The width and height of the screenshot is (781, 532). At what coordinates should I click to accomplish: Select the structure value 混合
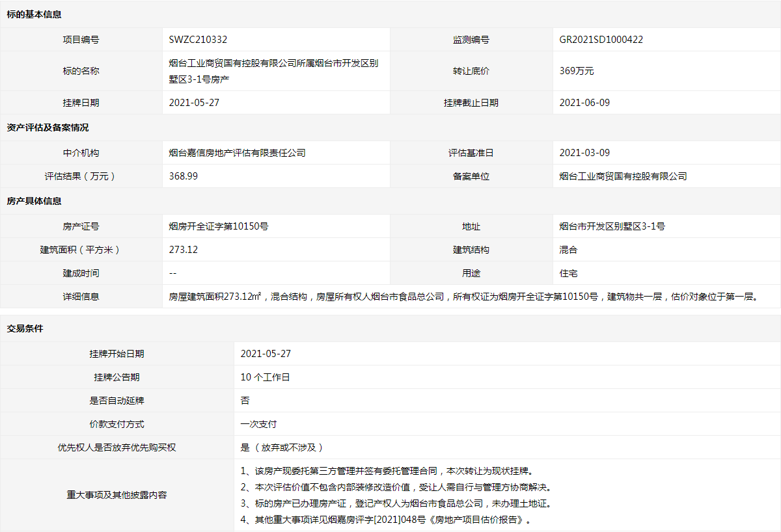click(569, 250)
